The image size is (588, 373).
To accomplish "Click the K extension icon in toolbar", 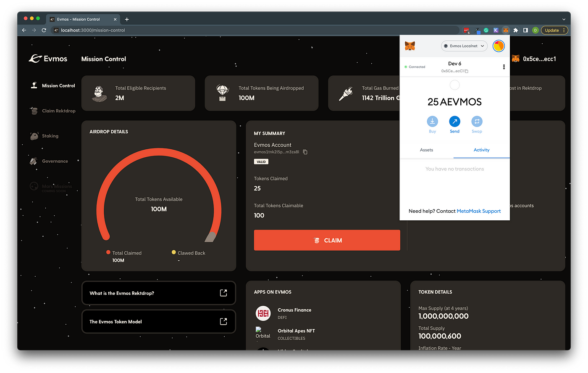I will tap(496, 30).
